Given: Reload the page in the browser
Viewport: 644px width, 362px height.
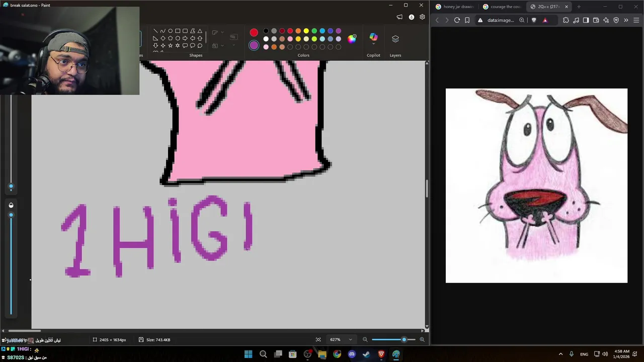Looking at the screenshot, I should click(457, 20).
